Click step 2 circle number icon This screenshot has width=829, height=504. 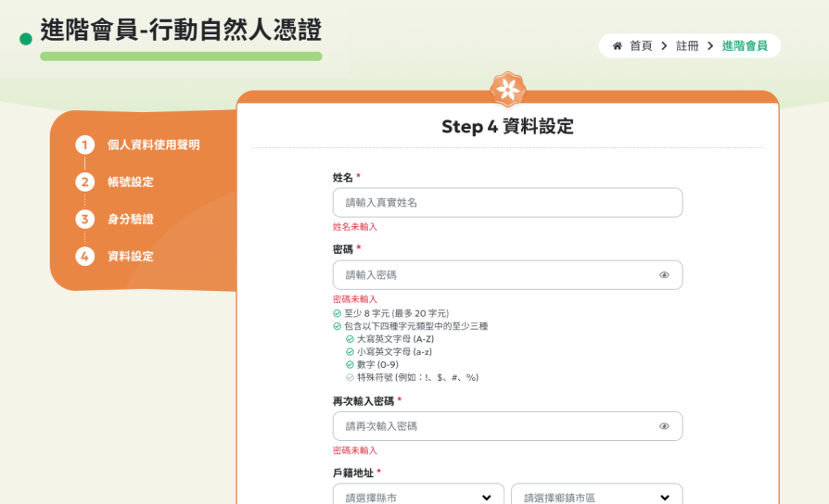pos(85,183)
